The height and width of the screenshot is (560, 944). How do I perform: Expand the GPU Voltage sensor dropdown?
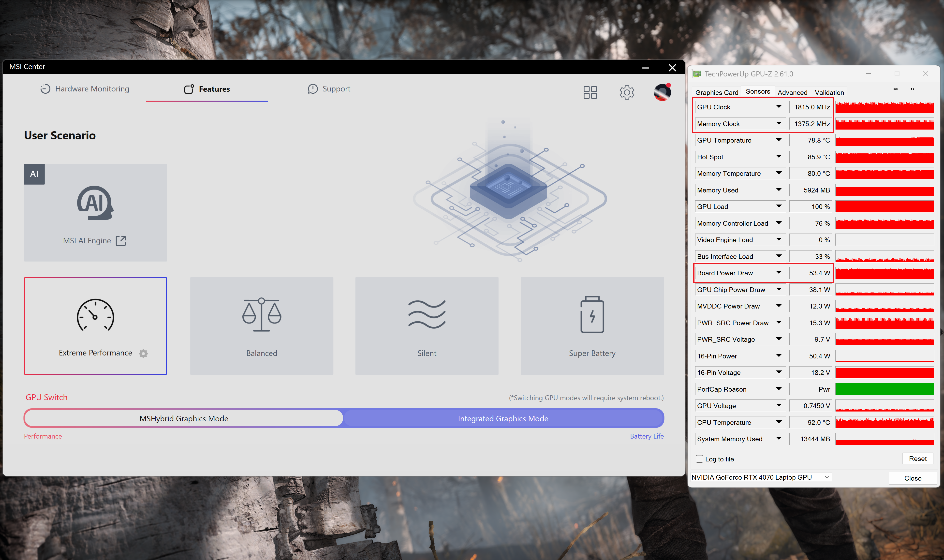[779, 406]
